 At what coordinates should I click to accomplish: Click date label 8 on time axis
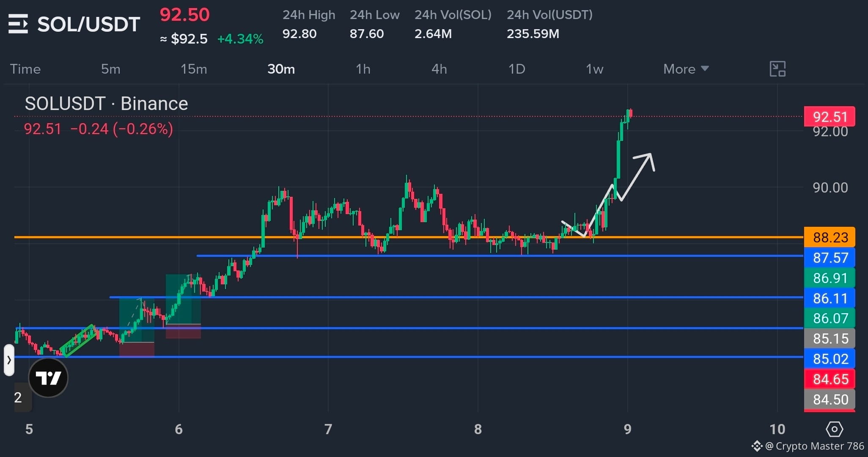click(478, 429)
